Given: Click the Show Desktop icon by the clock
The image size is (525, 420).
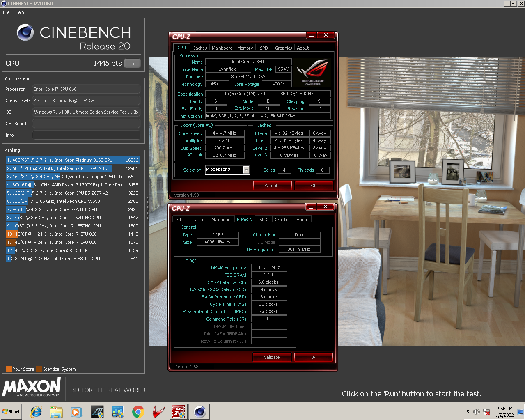Looking at the screenshot, I should pos(520,412).
